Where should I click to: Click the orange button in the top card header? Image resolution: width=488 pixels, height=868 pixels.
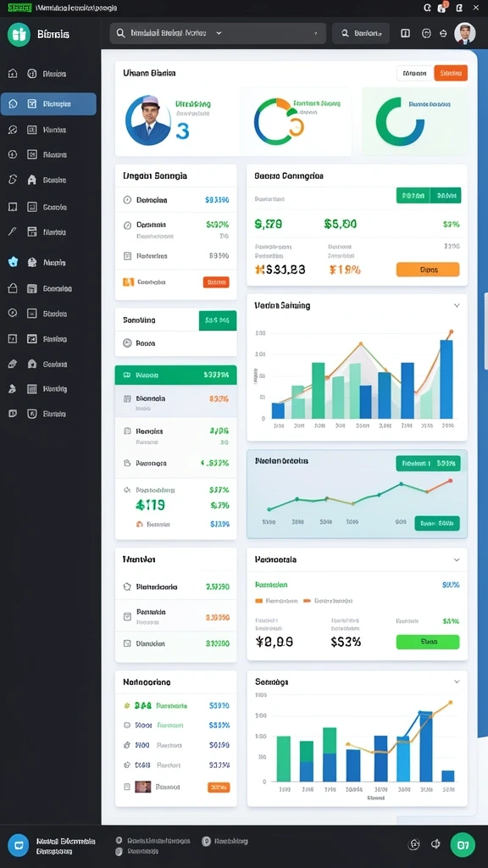pos(451,73)
